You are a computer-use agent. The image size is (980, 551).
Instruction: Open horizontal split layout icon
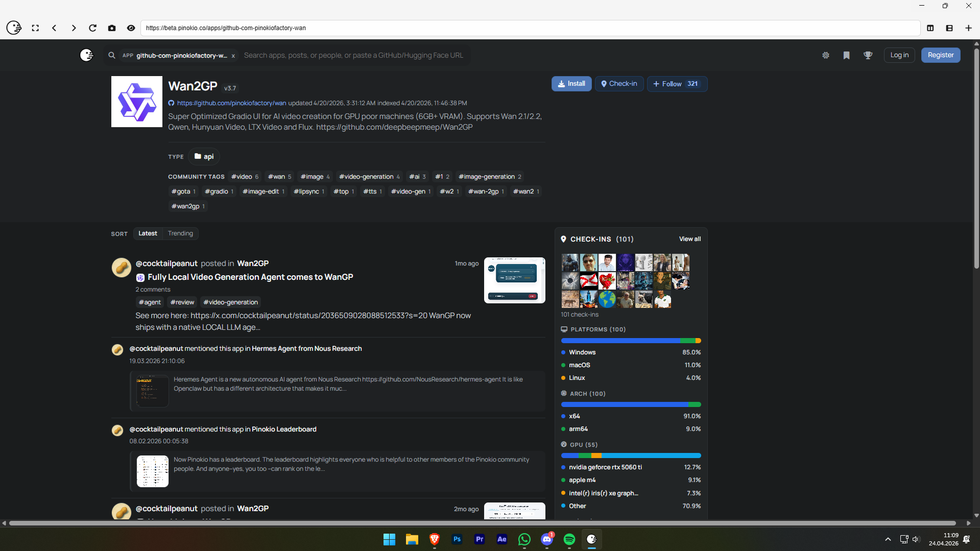(x=949, y=28)
